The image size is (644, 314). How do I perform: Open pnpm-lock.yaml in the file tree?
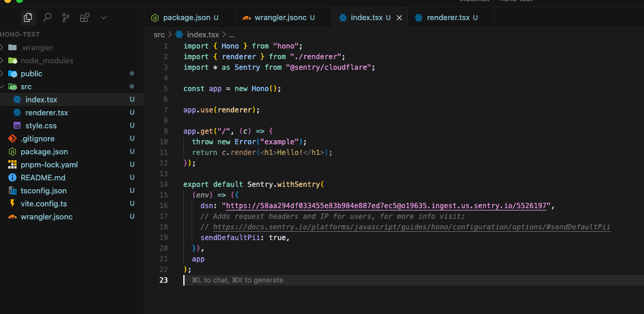point(72,164)
